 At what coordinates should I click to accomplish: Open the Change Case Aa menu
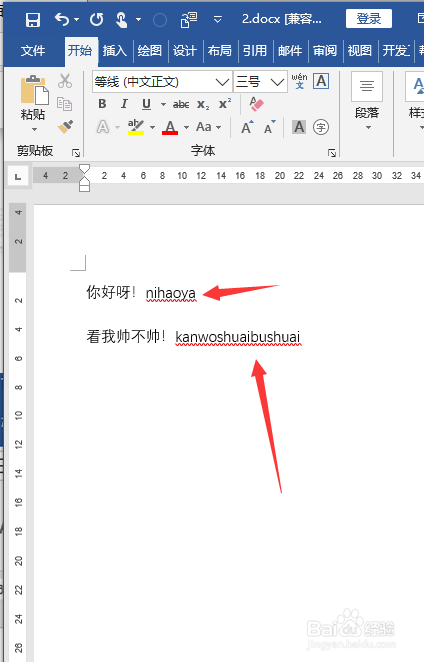pyautogui.click(x=208, y=127)
